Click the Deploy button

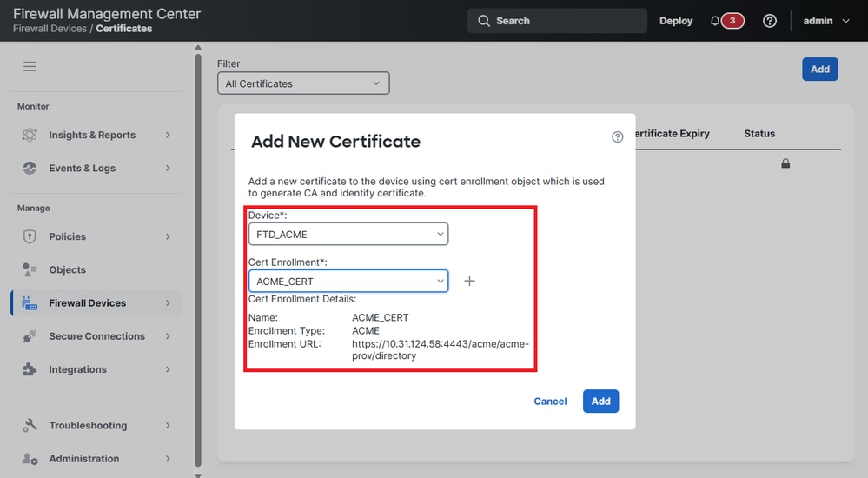click(676, 21)
